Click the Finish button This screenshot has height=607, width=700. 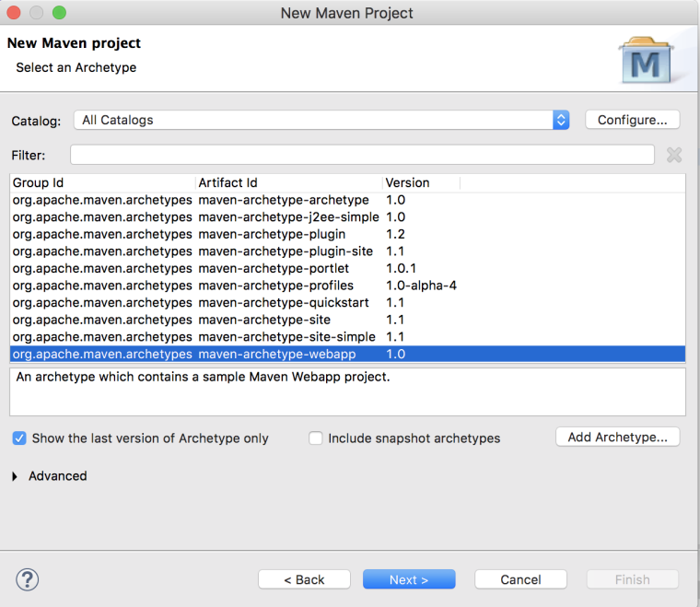tap(632, 579)
